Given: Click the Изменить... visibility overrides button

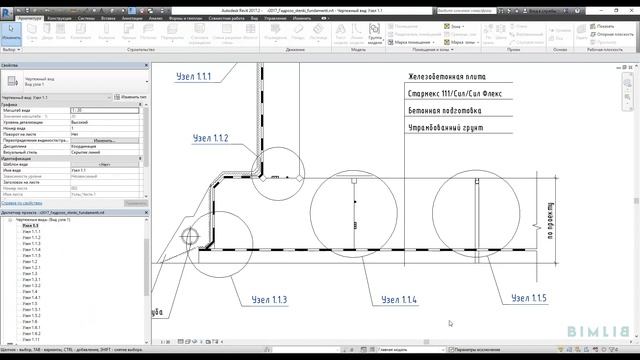Looking at the screenshot, I should pyautogui.click(x=104, y=140).
